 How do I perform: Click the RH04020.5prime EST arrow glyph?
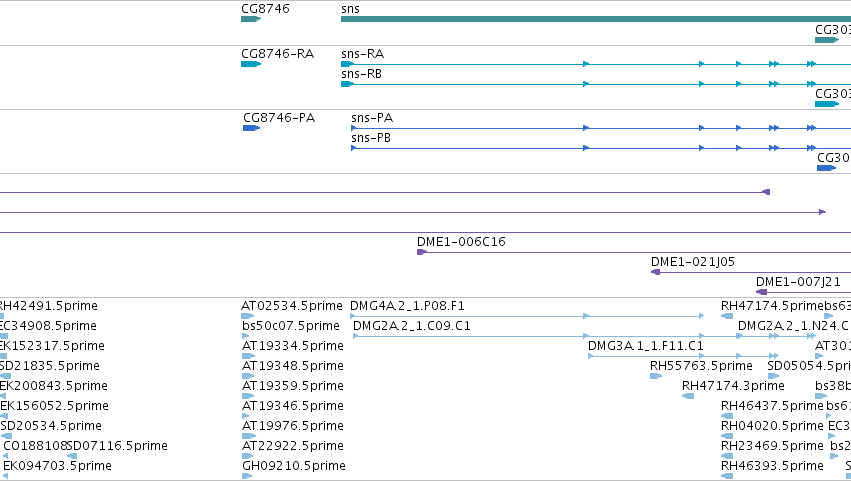pyautogui.click(x=727, y=436)
